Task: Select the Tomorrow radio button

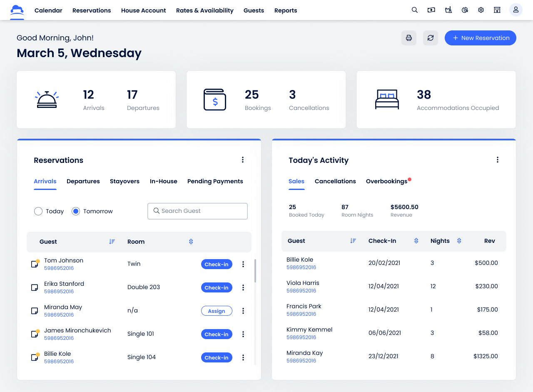Action: 76,211
